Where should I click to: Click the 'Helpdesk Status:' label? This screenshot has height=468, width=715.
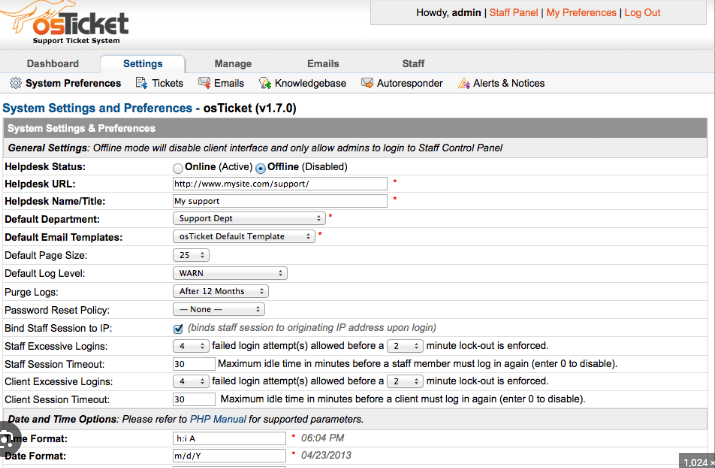tap(45, 166)
